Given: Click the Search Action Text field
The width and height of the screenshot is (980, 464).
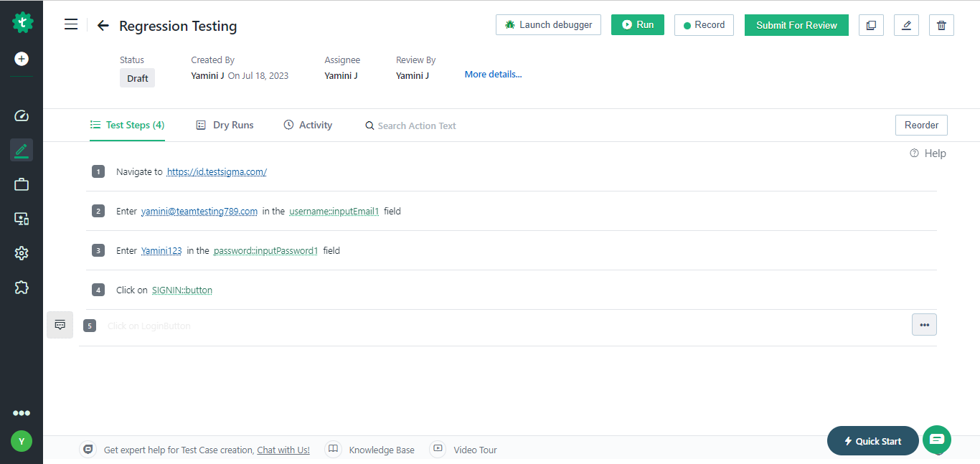Looking at the screenshot, I should coord(416,126).
